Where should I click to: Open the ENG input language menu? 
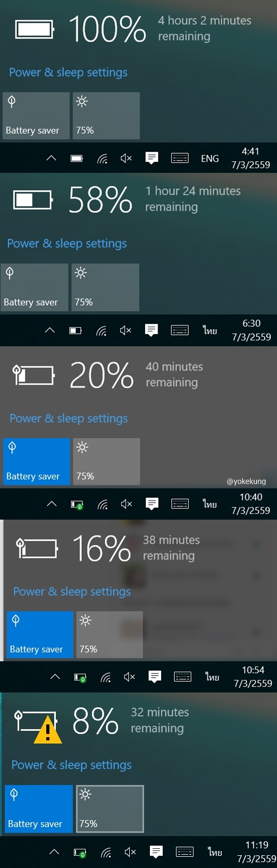tap(210, 158)
